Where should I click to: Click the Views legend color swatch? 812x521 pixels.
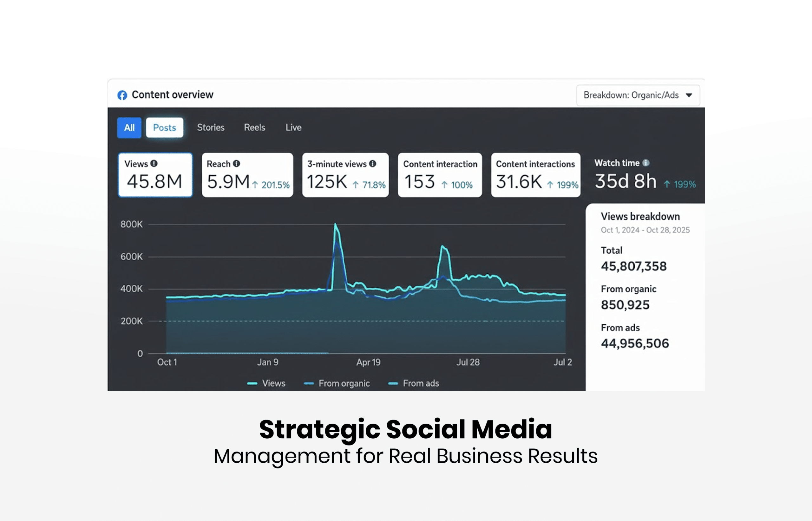252,383
